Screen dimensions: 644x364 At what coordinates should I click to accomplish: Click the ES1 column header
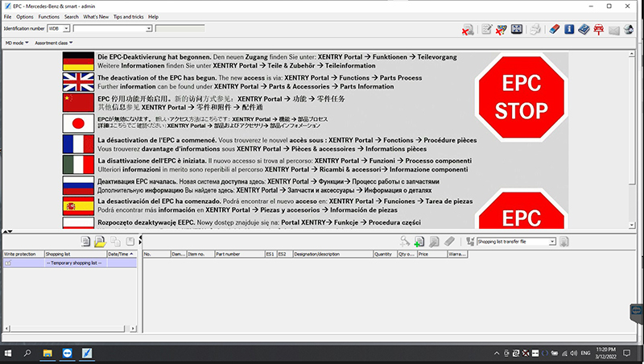pos(271,254)
